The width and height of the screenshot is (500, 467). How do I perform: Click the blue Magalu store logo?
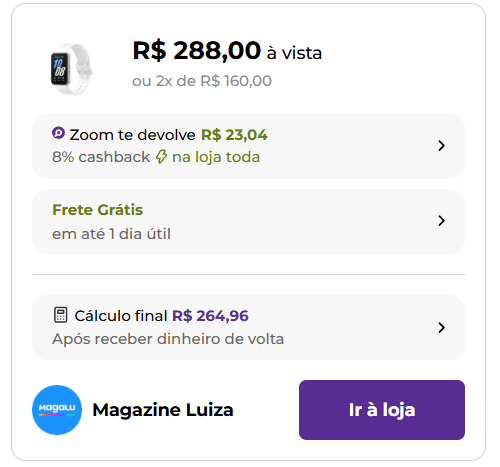point(57,410)
